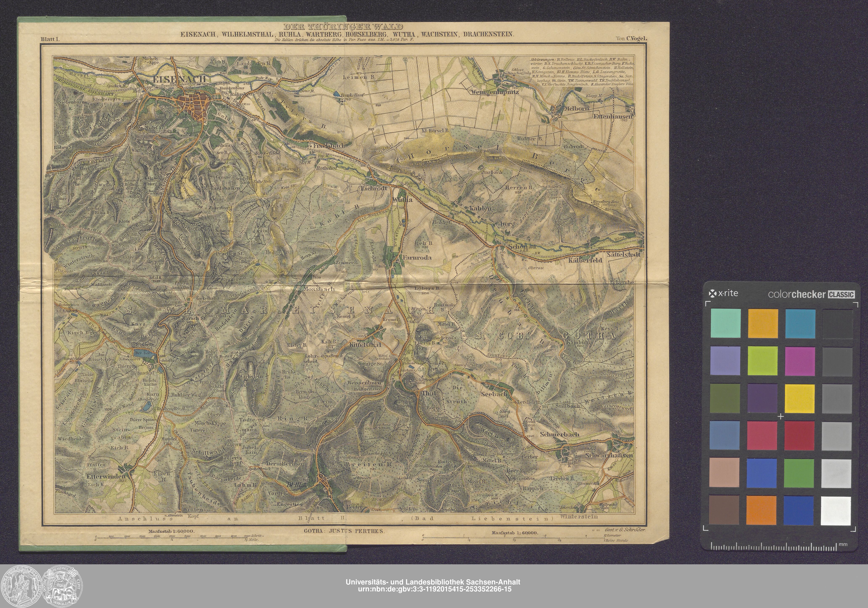868x608 pixels.
Task: Click the lavender purple colorchecker swatch
Action: (x=726, y=361)
